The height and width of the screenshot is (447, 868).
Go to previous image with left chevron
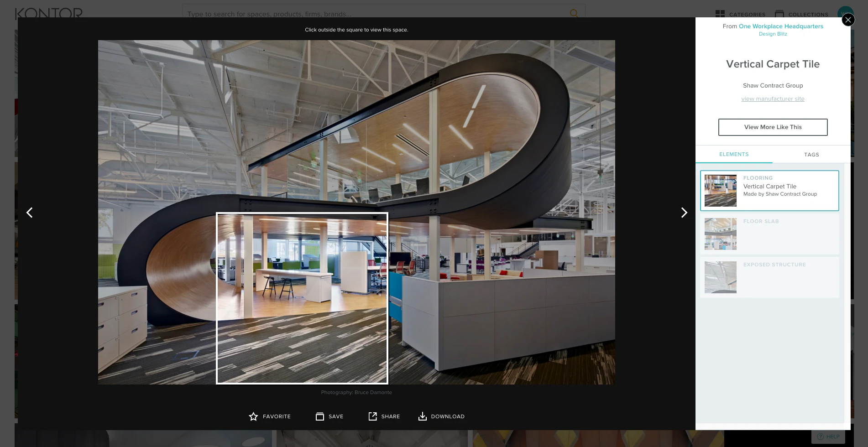tap(30, 213)
